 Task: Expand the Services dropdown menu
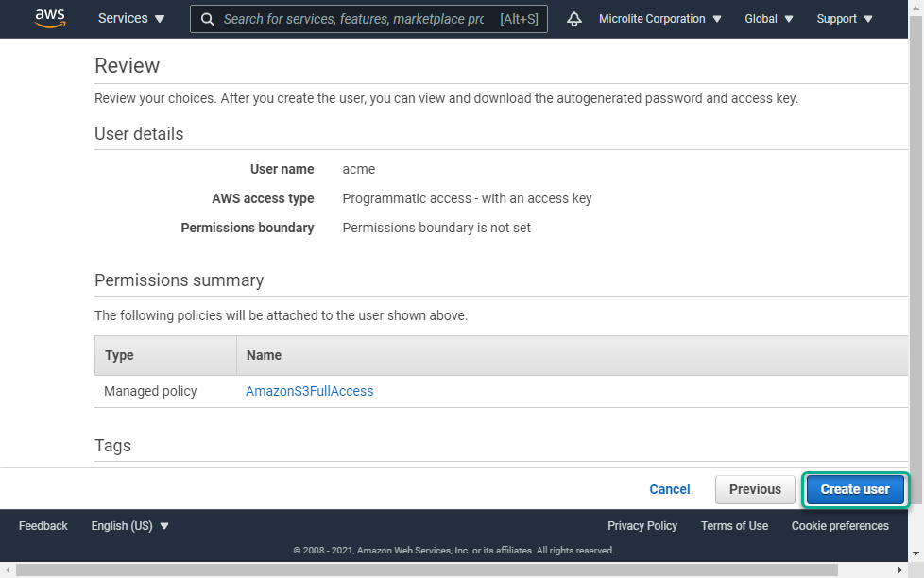pyautogui.click(x=131, y=19)
